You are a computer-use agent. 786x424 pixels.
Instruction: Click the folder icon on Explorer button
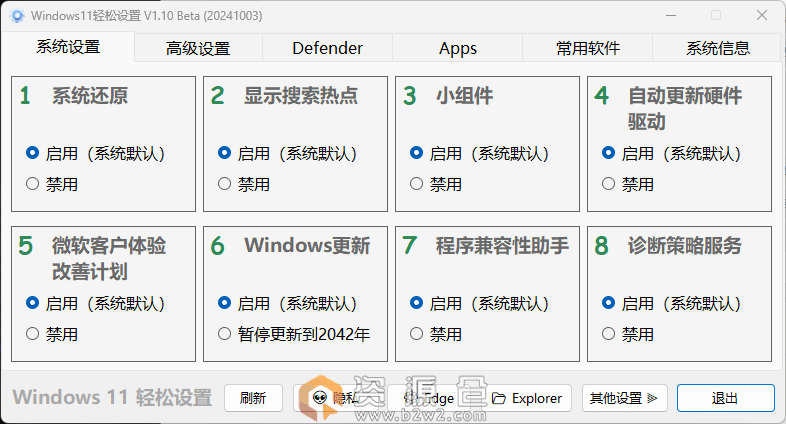click(498, 398)
